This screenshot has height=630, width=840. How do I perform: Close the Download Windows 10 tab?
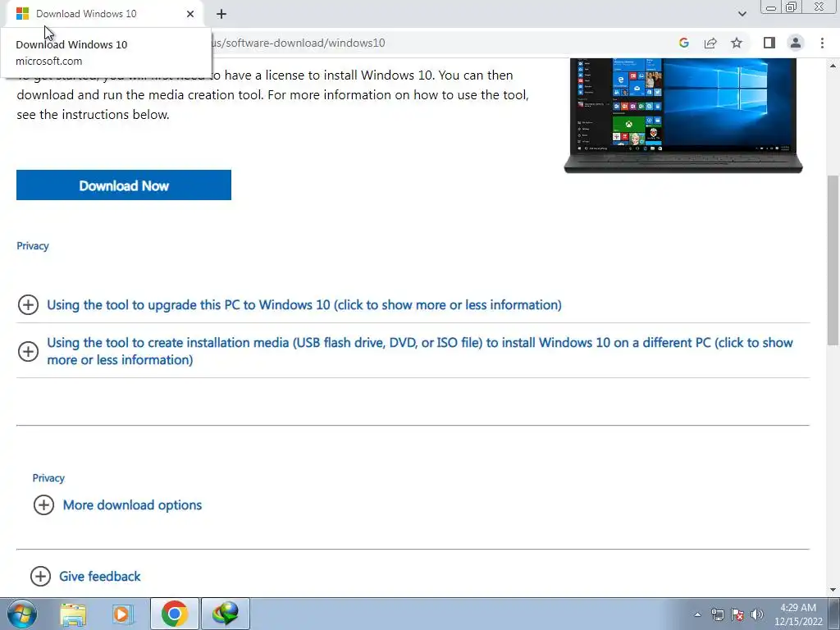[x=190, y=14]
